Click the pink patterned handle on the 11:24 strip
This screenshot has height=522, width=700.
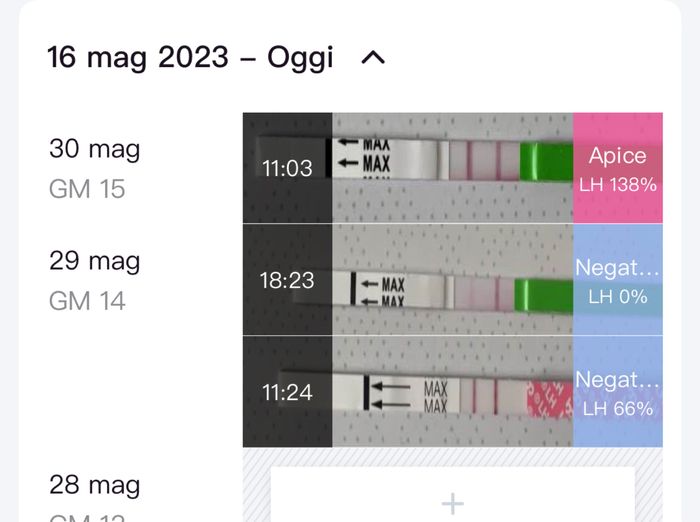[x=549, y=398]
